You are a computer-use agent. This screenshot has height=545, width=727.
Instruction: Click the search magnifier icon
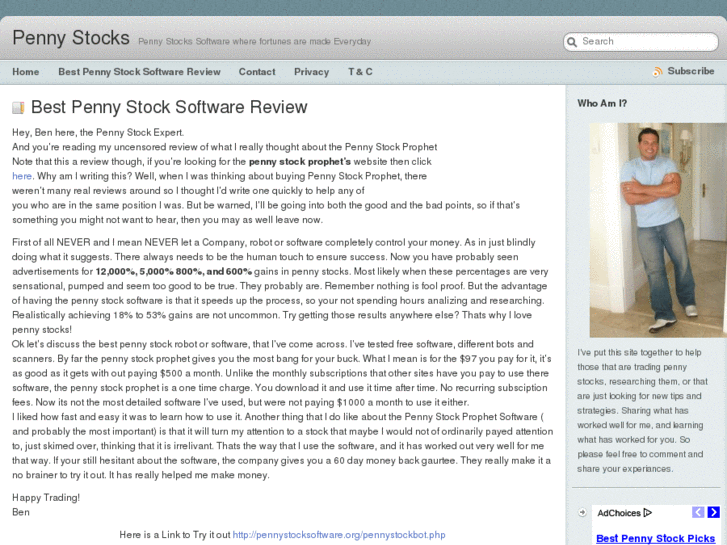(572, 42)
